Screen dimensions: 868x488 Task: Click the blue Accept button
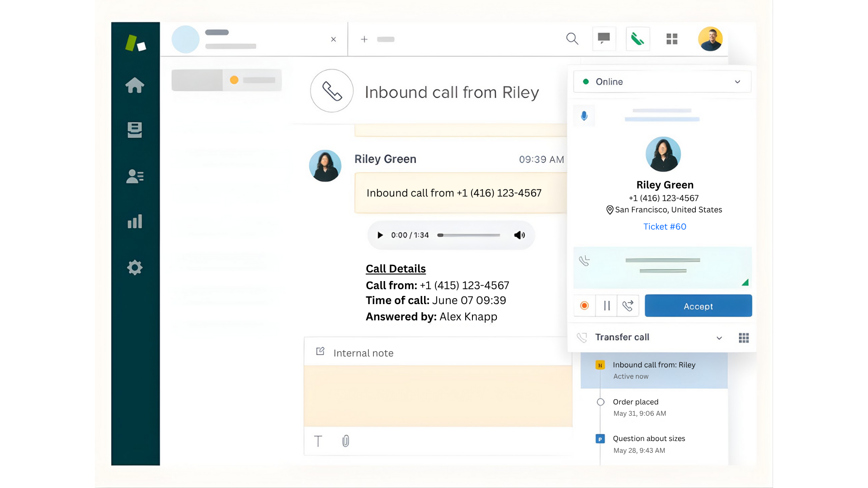tap(698, 306)
